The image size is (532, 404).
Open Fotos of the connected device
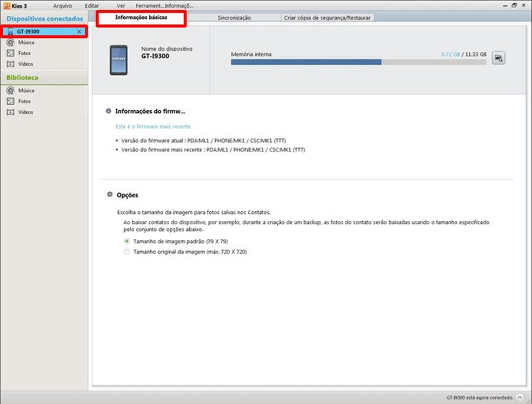24,53
